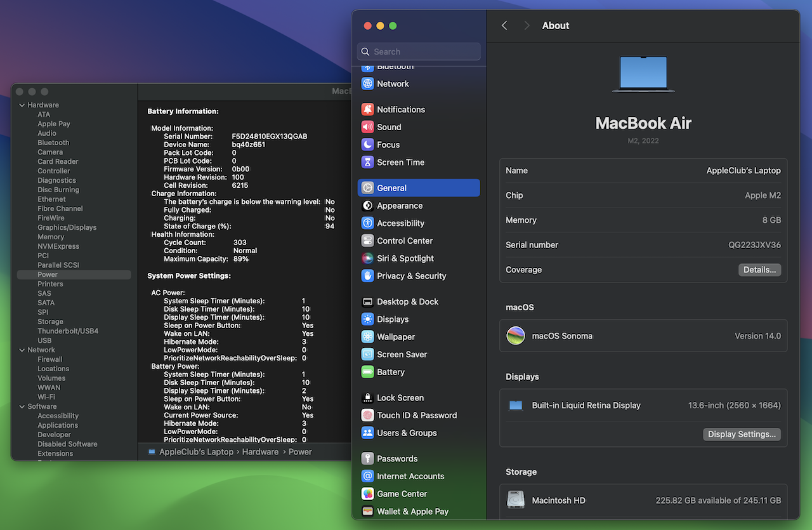Open the Users & Groups icon
Screen dimensions: 812x530
coord(367,433)
